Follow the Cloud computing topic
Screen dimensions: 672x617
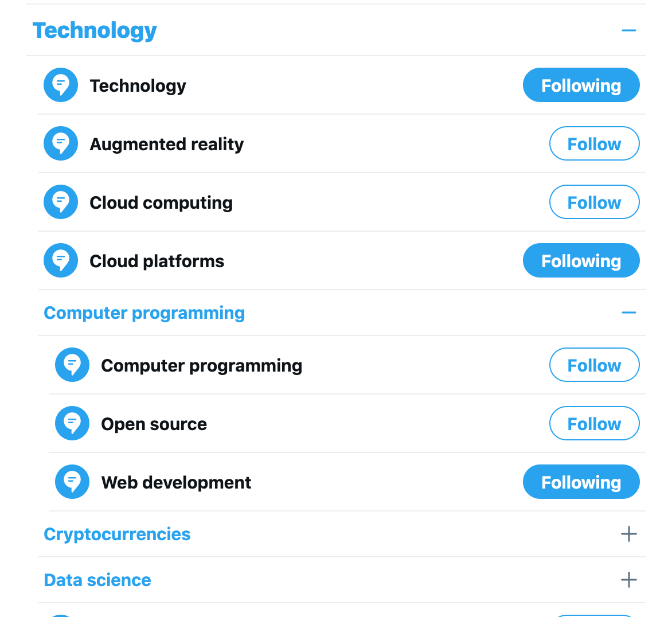pos(594,202)
